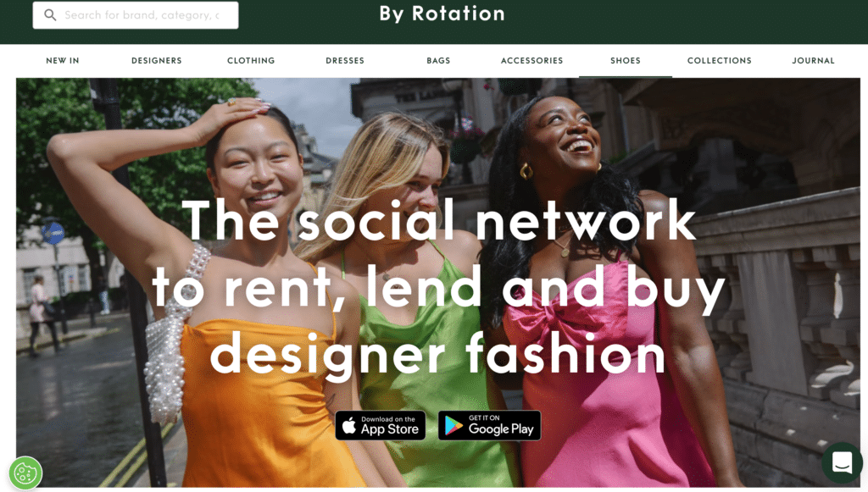Open the Accessories menu item
The height and width of the screenshot is (492, 868).
click(x=532, y=60)
